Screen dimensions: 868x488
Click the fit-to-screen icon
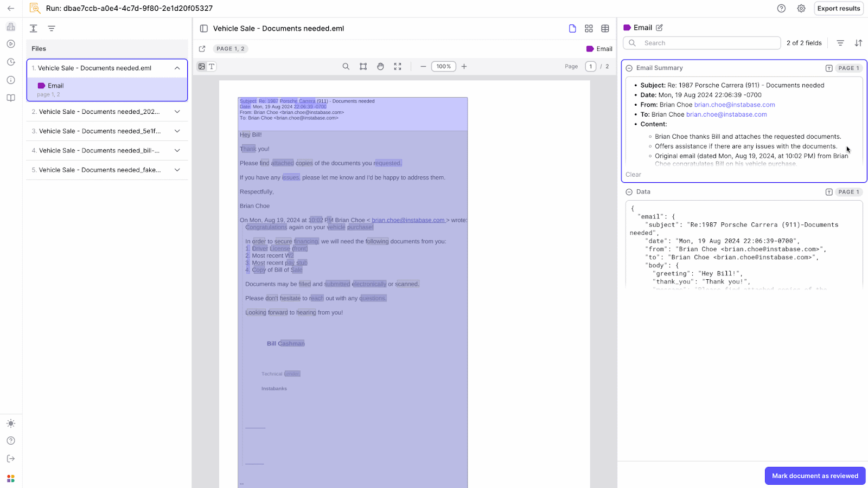point(398,67)
